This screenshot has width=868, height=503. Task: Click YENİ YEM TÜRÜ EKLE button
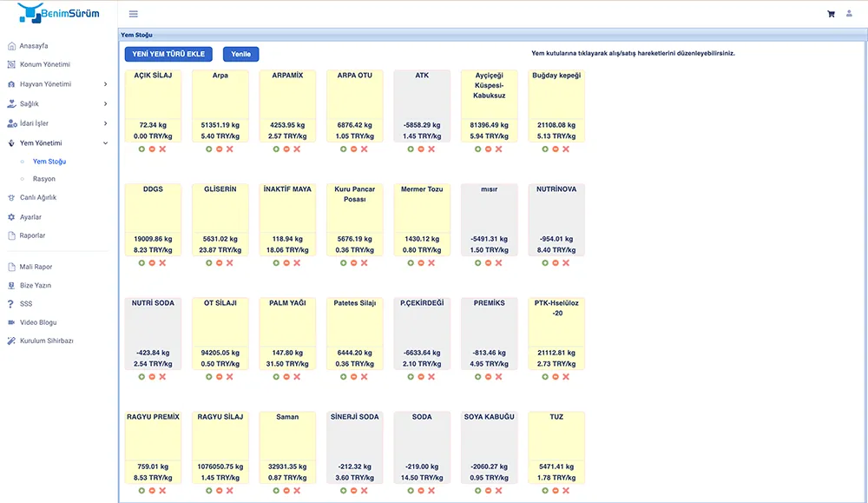[168, 54]
